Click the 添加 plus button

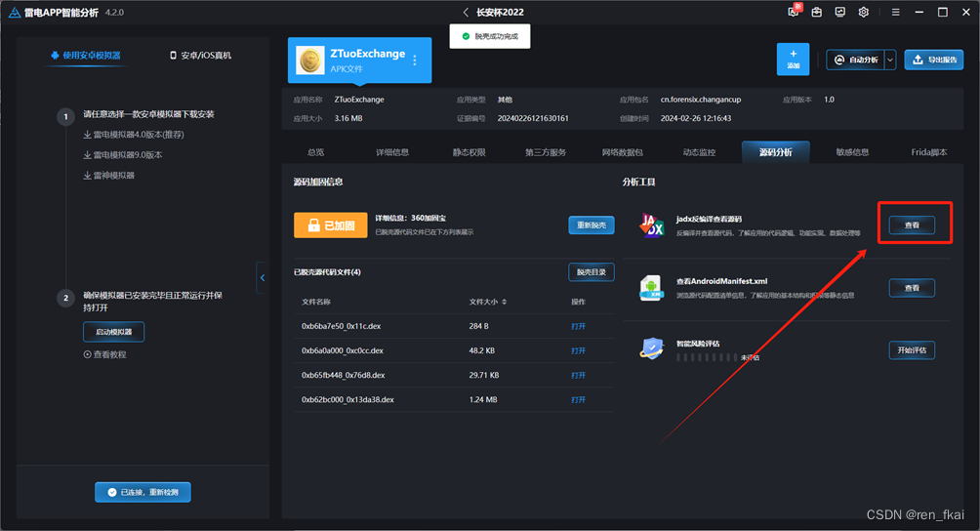point(793,59)
